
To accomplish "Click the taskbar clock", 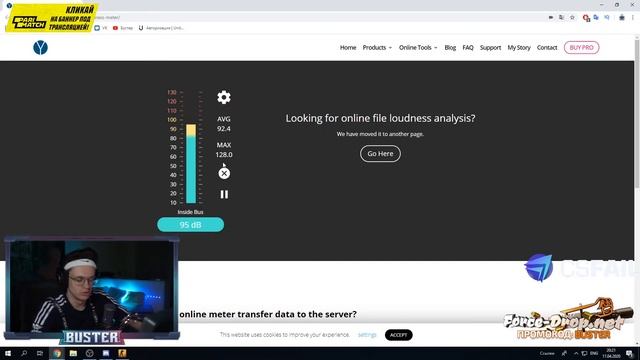I will tap(611, 353).
